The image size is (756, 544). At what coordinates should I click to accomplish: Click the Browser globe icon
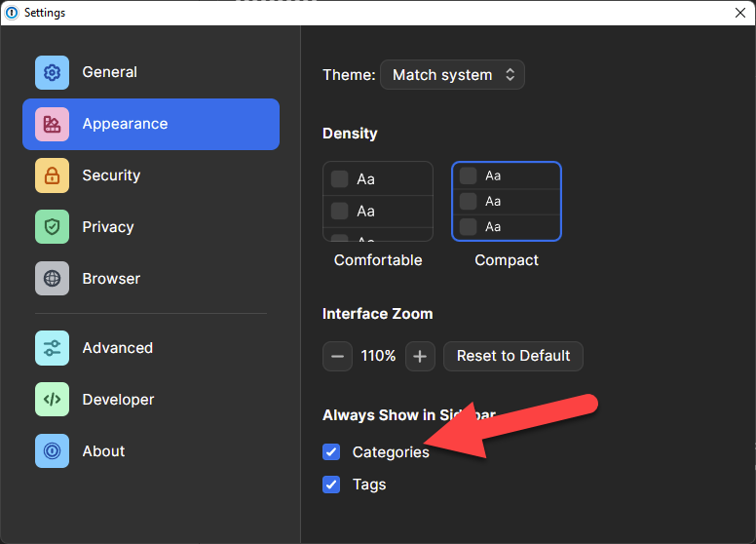(52, 279)
